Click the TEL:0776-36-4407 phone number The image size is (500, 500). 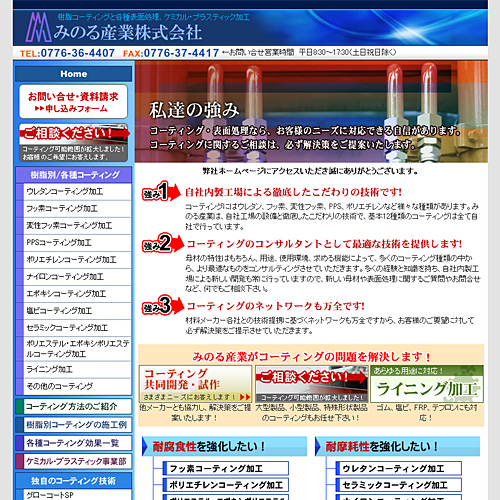67,53
